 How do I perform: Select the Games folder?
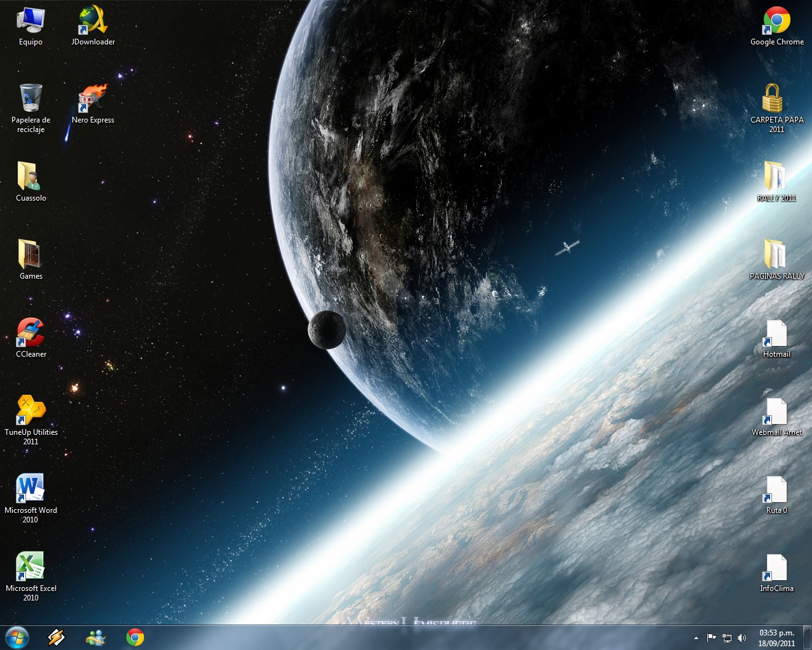pos(30,255)
